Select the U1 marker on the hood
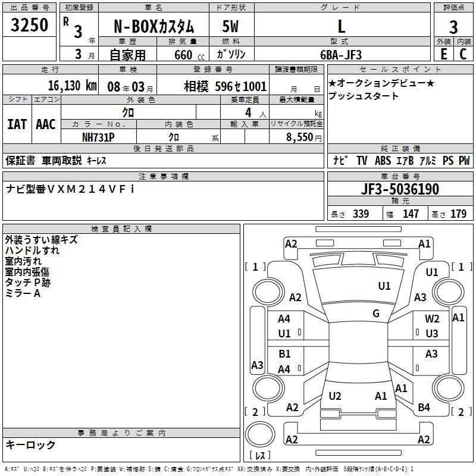The image size is (476, 476). pyautogui.click(x=384, y=286)
